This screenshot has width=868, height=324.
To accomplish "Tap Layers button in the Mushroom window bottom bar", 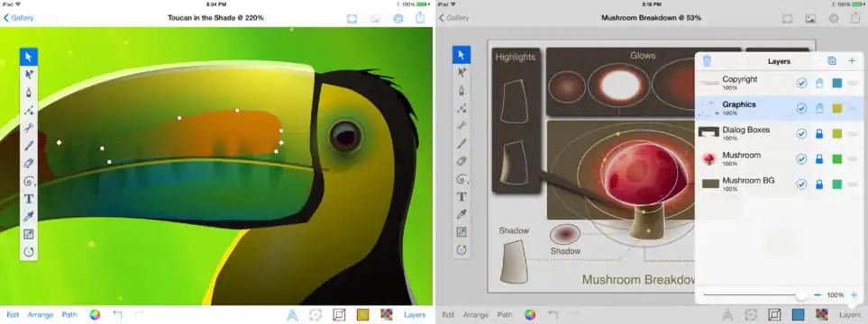I will pos(849,315).
